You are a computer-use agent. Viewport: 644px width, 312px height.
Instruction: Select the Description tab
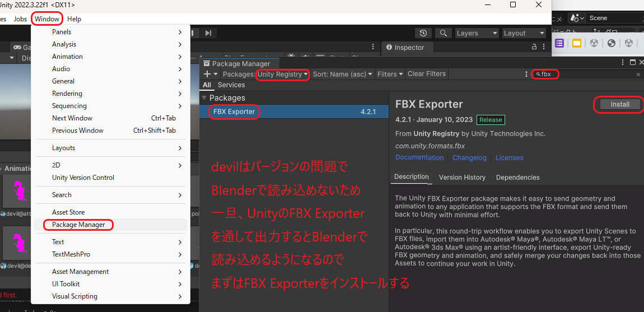pos(411,177)
